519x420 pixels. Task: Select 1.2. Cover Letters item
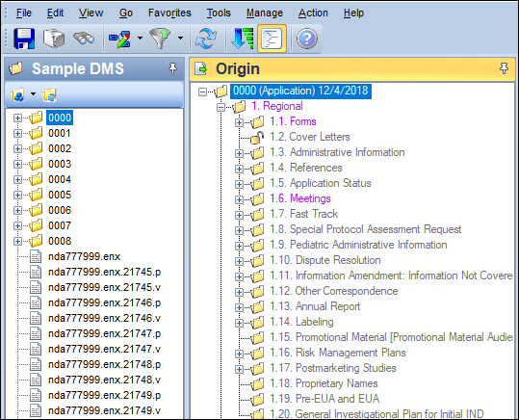coord(310,137)
